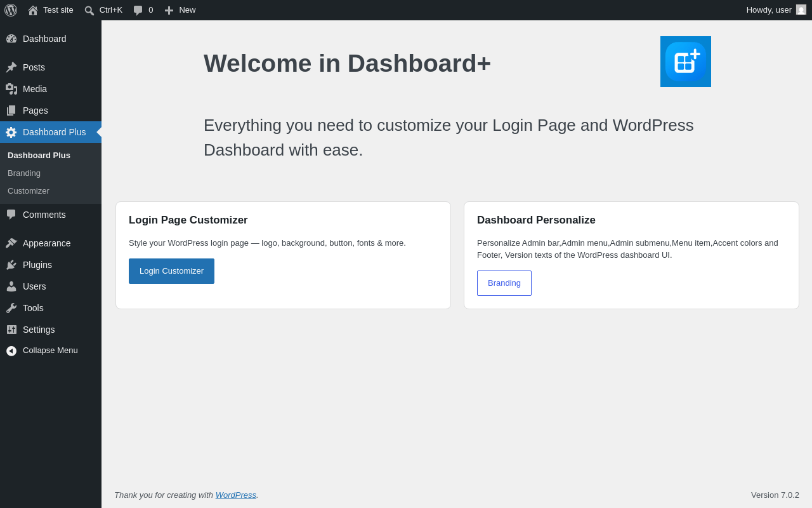Click the user avatar in admin bar
This screenshot has height=508, width=812.
pos(801,10)
